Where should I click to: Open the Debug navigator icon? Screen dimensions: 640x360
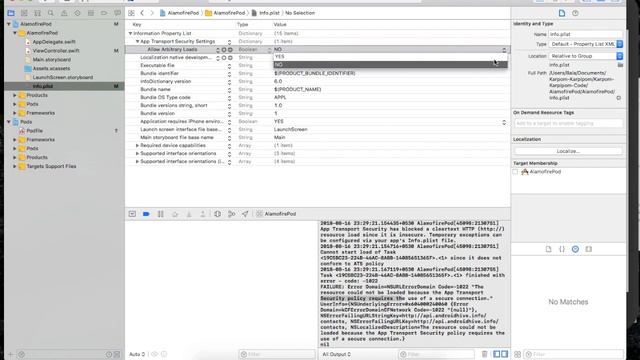pos(91,13)
